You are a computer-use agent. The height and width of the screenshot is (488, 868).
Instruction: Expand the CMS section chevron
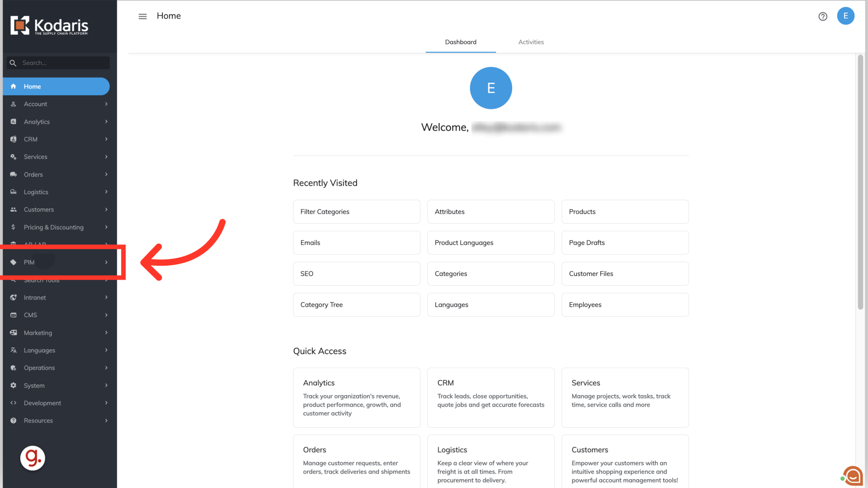click(106, 315)
